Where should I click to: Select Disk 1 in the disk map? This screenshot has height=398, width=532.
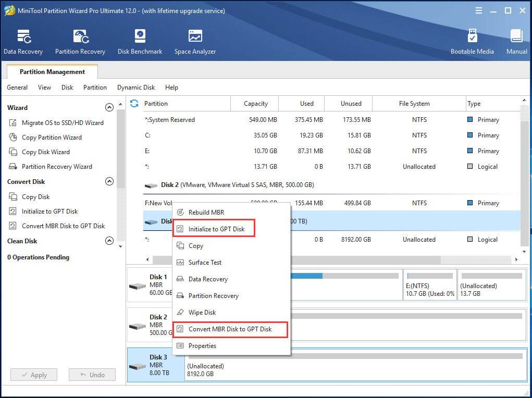pyautogui.click(x=151, y=285)
